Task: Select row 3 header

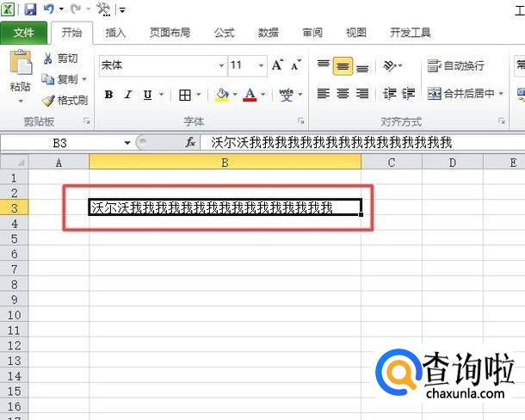Action: (15, 208)
